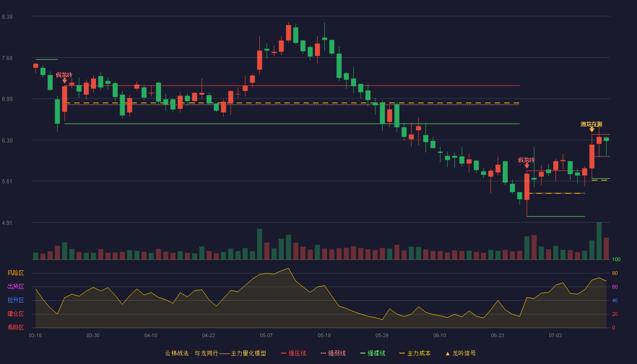The height and width of the screenshot is (364, 637).
Task: Click the 07-03 date label
Action: pos(555,335)
